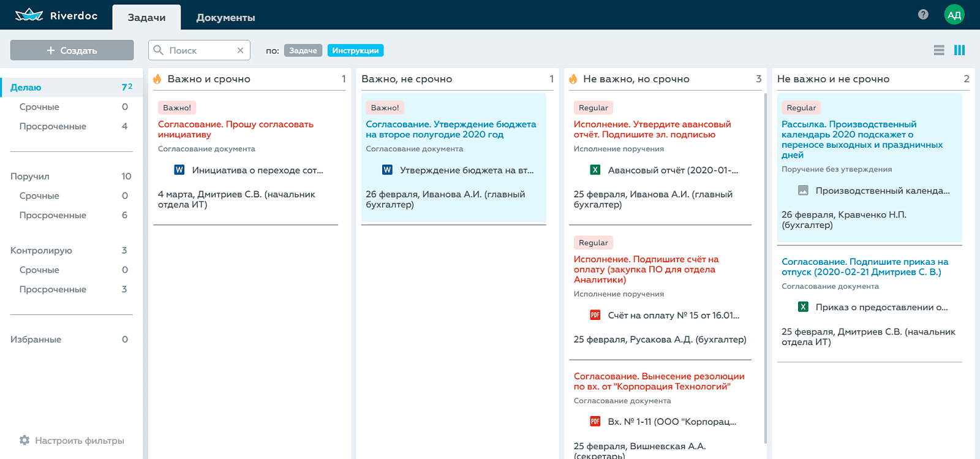Image resolution: width=980 pixels, height=459 pixels.
Task: Click PDF icon of Счёт на оплату
Action: tap(595, 315)
